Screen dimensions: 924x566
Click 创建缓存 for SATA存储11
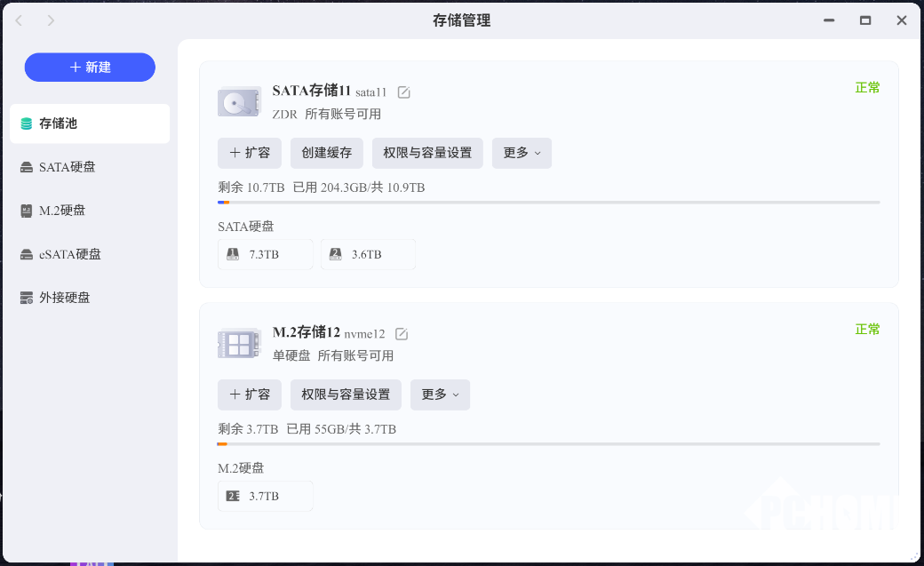click(x=326, y=153)
